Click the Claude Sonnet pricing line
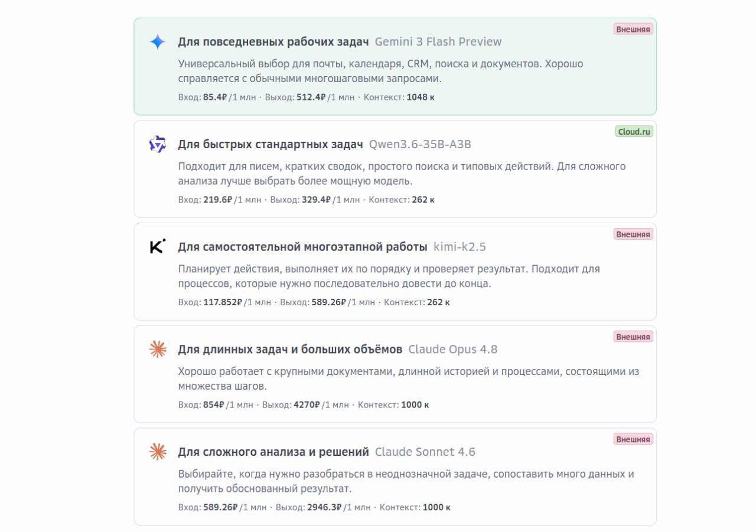 [x=314, y=507]
